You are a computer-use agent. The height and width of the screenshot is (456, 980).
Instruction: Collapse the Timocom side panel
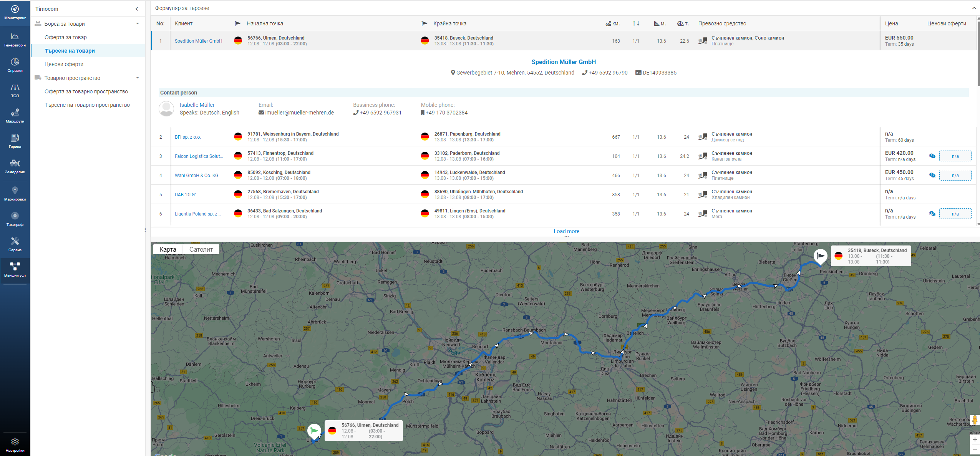[137, 9]
